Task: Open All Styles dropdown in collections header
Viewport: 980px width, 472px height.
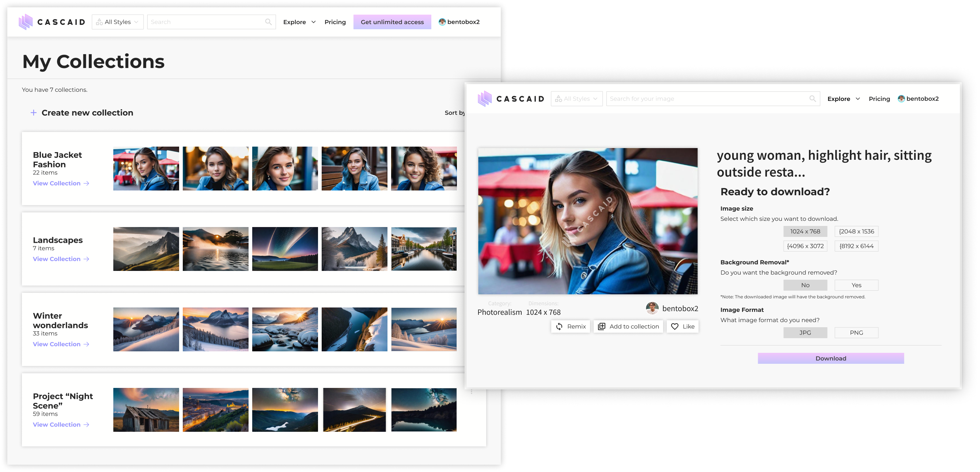Action: pyautogui.click(x=118, y=22)
